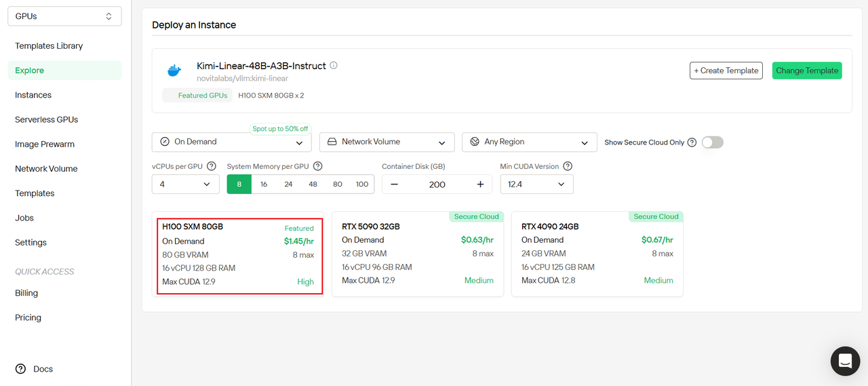The width and height of the screenshot is (868, 386).
Task: Select 100 GB system memory per GPU
Action: [362, 185]
